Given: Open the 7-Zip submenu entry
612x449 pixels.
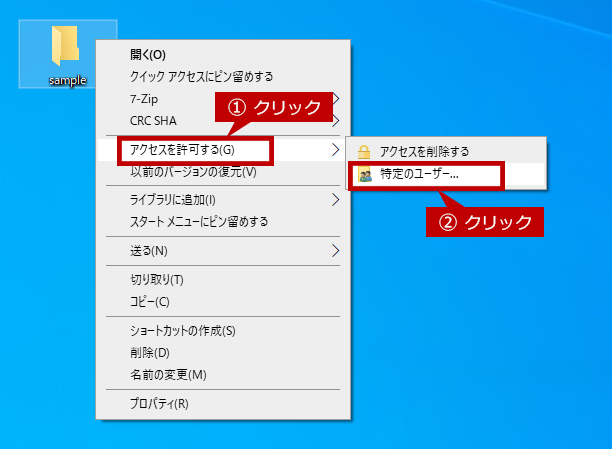Looking at the screenshot, I should click(x=223, y=99).
